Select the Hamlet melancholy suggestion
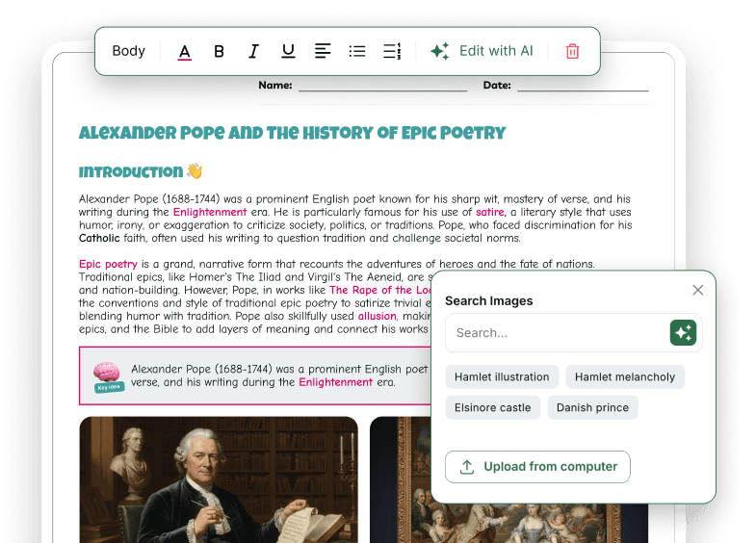 click(625, 376)
